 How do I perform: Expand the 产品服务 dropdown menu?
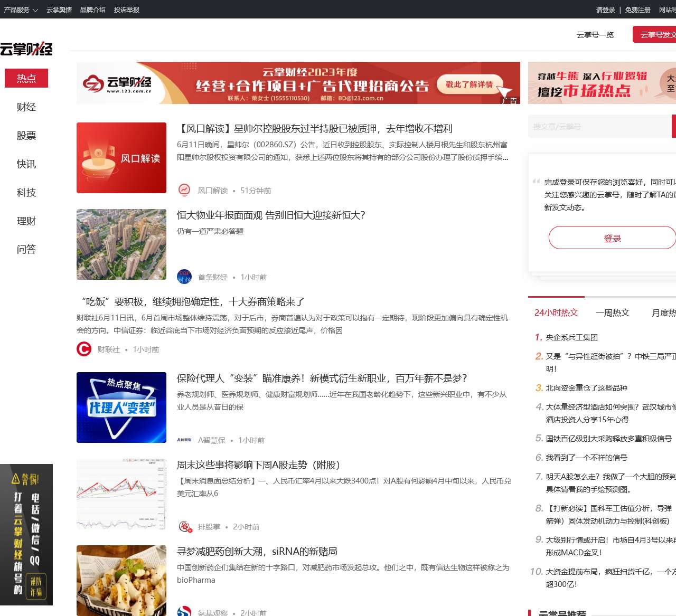(x=21, y=10)
